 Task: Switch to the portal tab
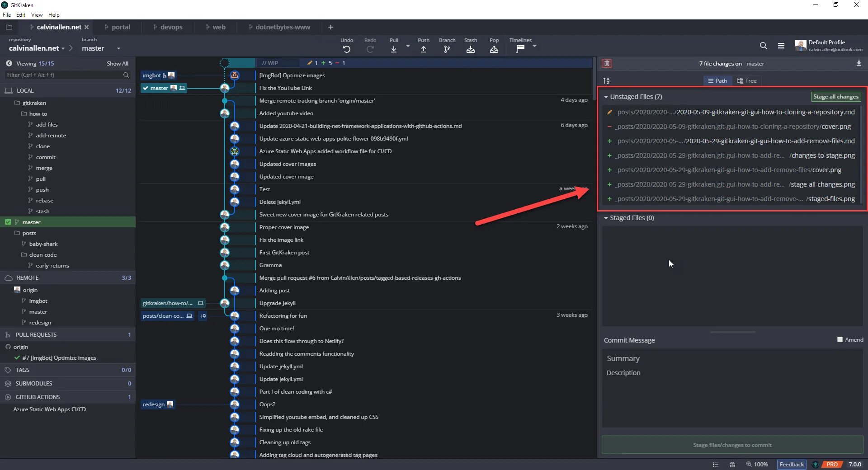coord(118,27)
